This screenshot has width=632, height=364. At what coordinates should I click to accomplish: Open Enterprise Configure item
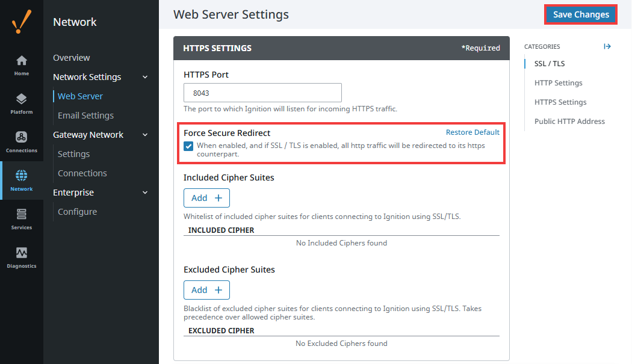click(x=78, y=212)
